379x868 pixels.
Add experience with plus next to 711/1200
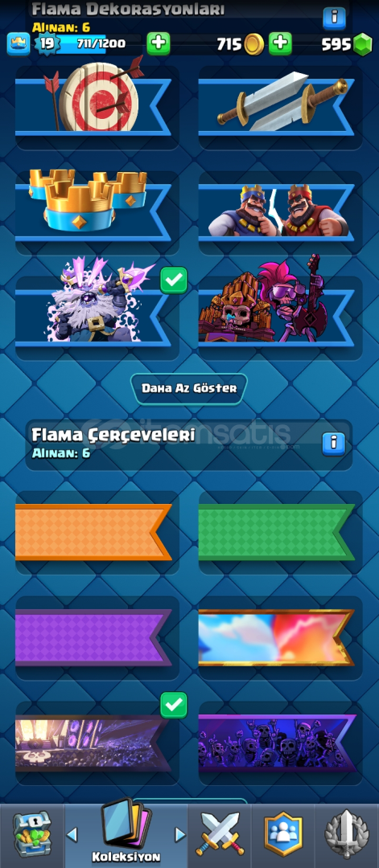click(159, 43)
